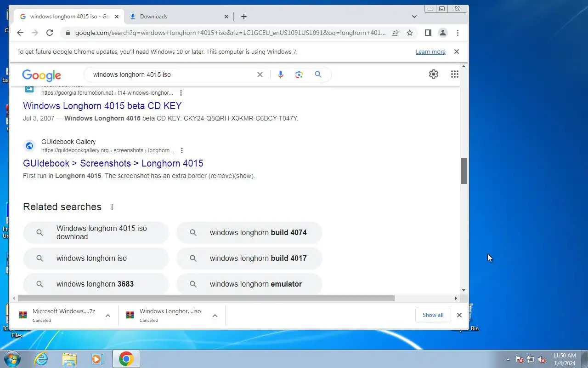
Task: Search windows longhorn build 4074
Action: [x=249, y=233]
